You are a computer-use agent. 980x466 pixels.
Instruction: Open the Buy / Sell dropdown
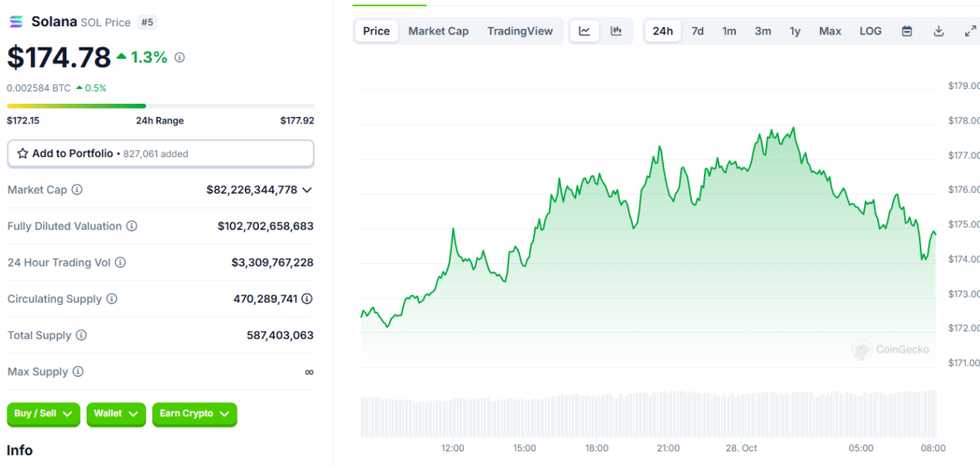point(43,414)
